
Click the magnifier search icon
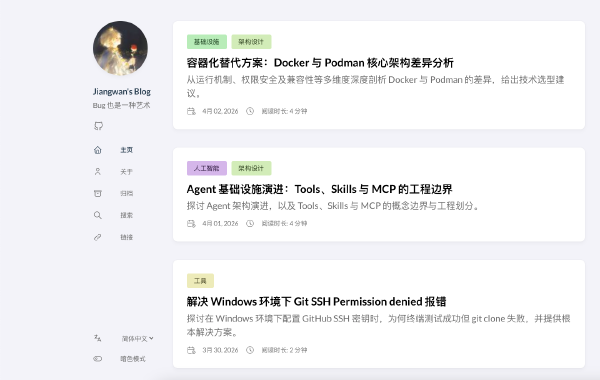point(98,215)
